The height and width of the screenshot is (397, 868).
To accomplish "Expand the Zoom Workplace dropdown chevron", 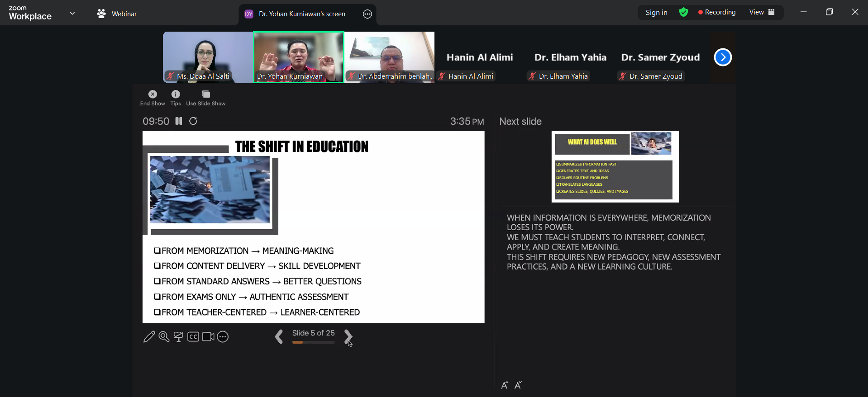I will click(72, 14).
